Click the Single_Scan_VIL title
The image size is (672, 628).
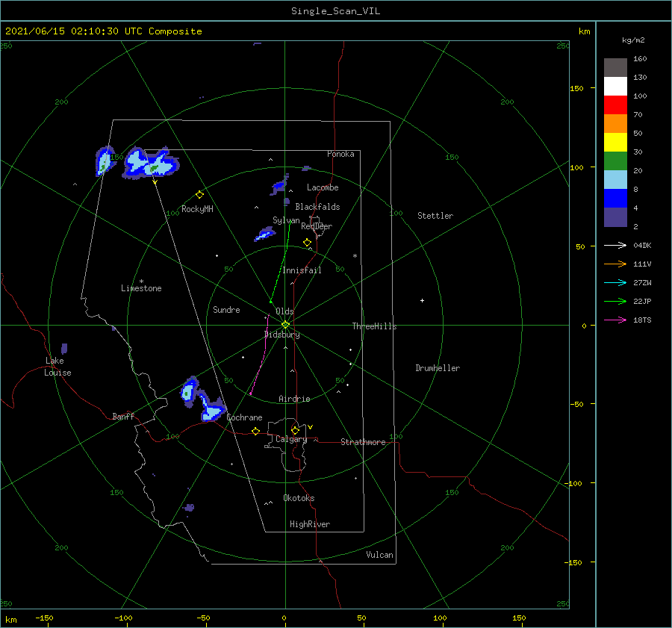pyautogui.click(x=335, y=11)
